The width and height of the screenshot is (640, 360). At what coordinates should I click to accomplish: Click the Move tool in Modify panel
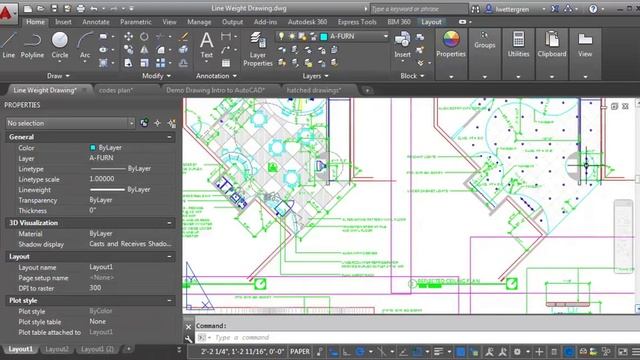coord(128,37)
